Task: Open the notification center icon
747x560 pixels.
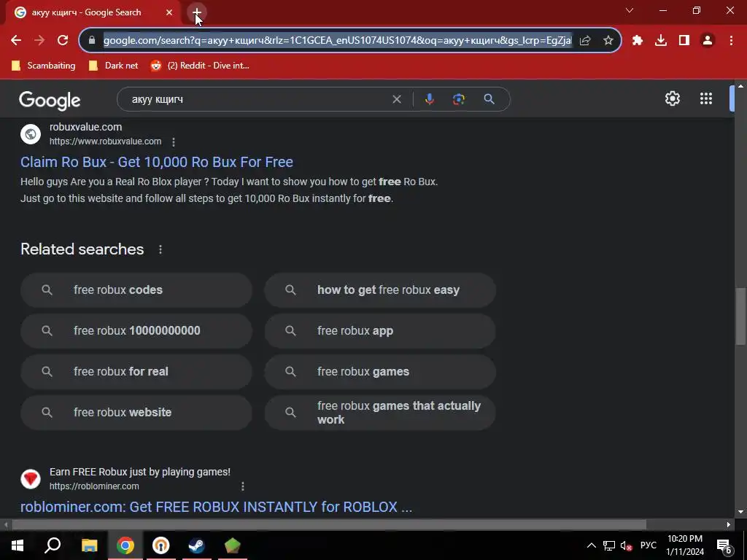Action: tap(724, 545)
